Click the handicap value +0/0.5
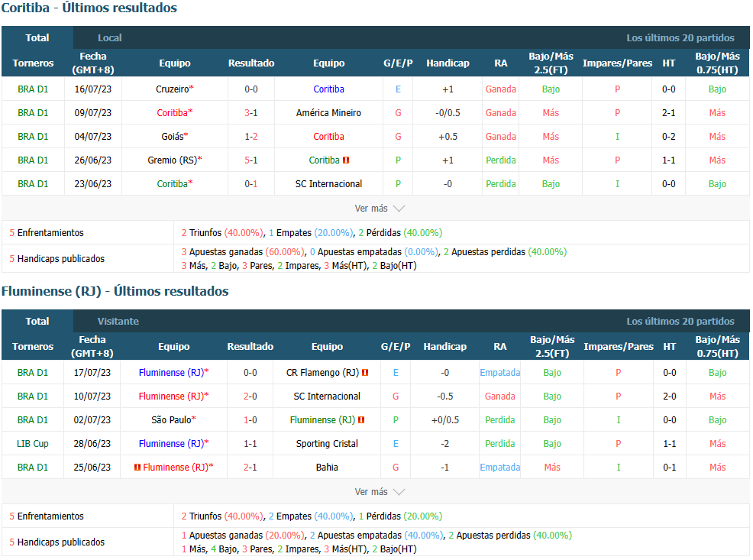The image size is (753, 560). pos(445,420)
